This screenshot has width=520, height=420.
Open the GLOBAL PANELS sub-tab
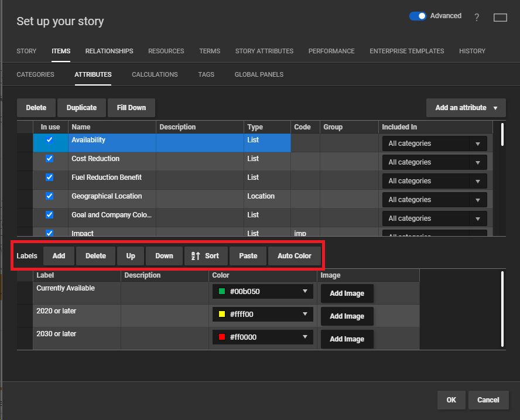coord(259,74)
